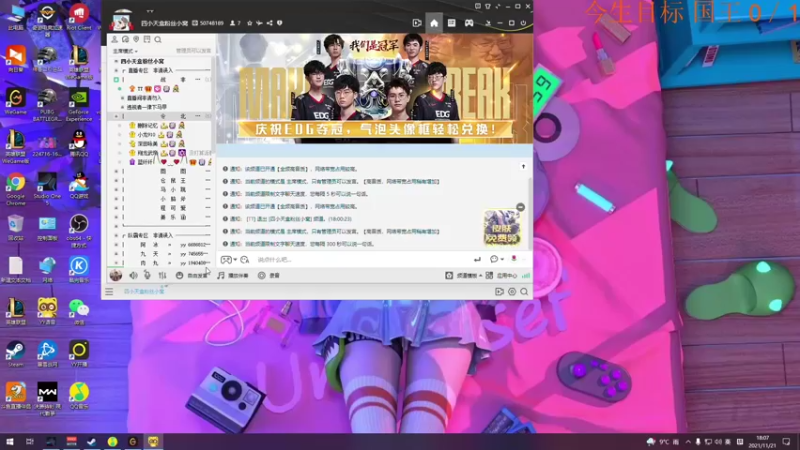Click the channel info shield icon

click(280, 23)
